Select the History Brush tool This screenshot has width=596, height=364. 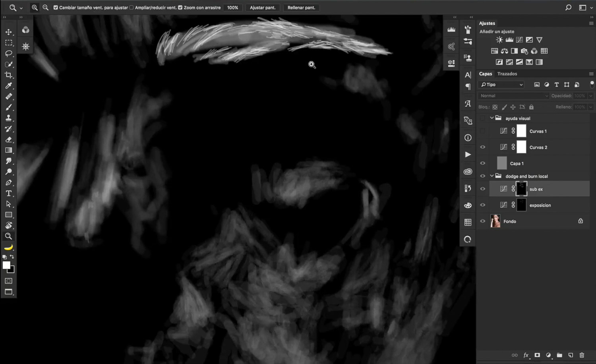[8, 129]
